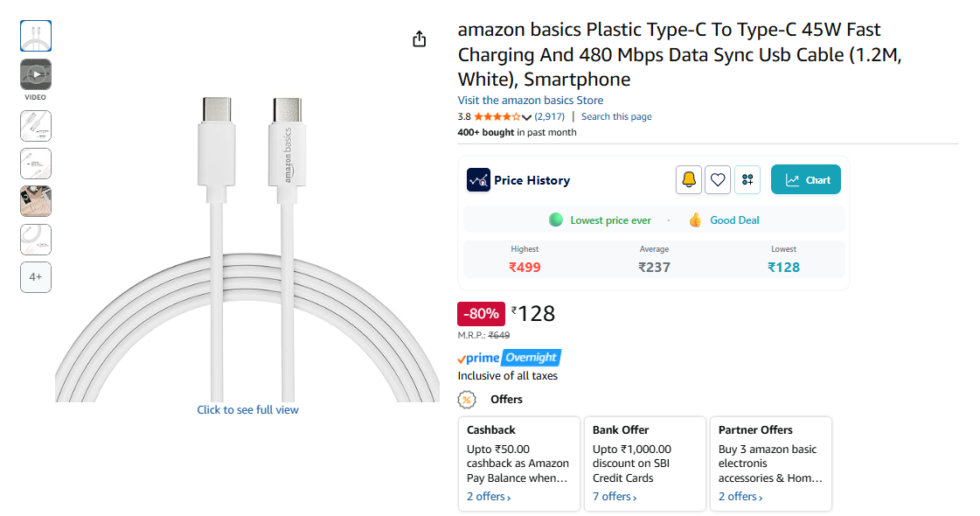Viewport: 980px width, 516px height.
Task: Visit the amazon basics Store link
Action: pyautogui.click(x=530, y=101)
